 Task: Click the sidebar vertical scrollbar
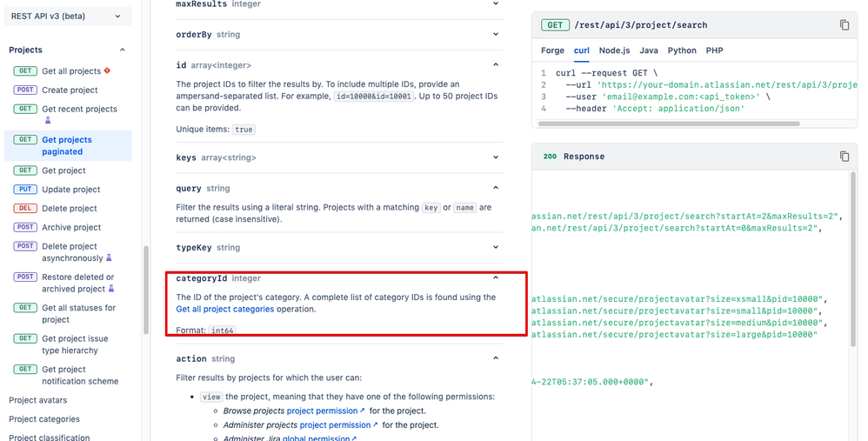pyautogui.click(x=146, y=290)
